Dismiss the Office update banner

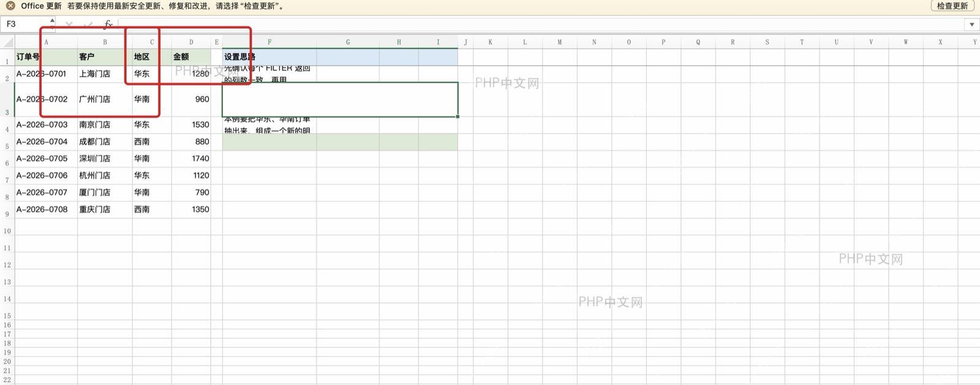click(10, 6)
